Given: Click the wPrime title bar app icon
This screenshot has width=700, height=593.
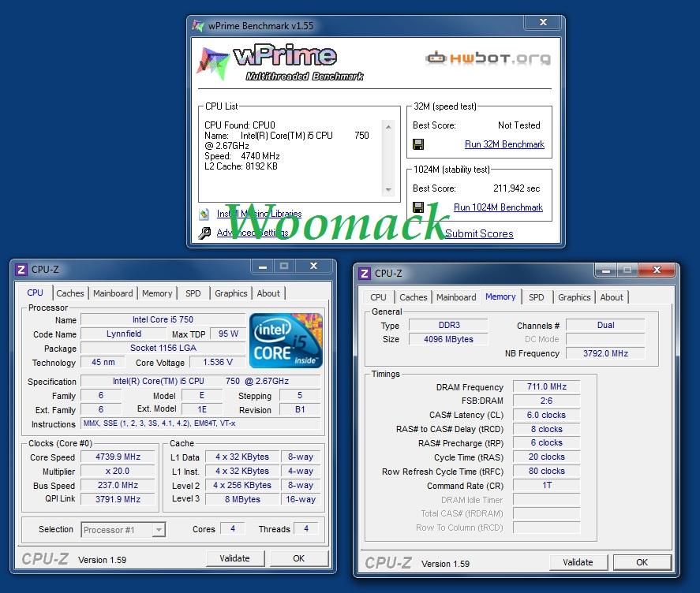Looking at the screenshot, I should [x=198, y=26].
